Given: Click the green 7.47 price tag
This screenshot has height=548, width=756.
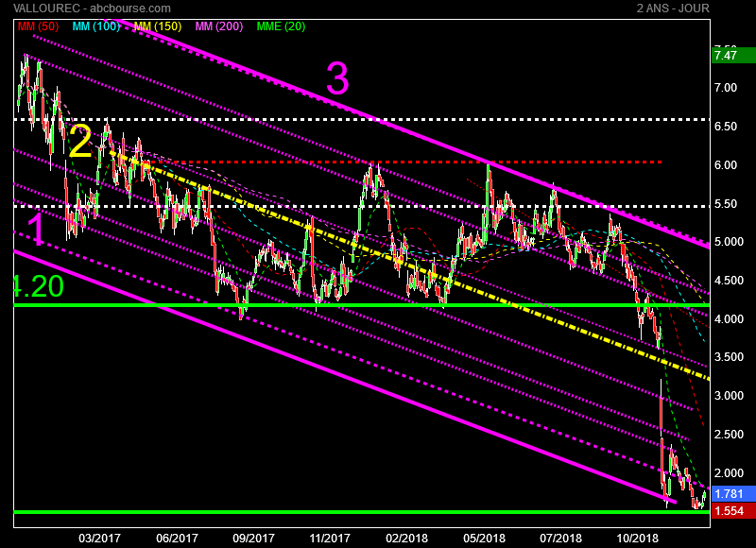Looking at the screenshot, I should (x=733, y=56).
